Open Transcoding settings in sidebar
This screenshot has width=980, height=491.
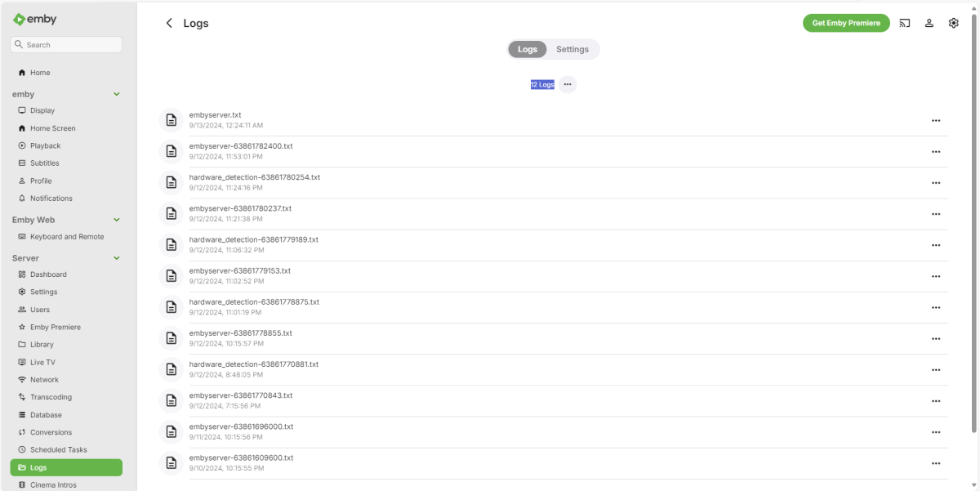pyautogui.click(x=51, y=397)
